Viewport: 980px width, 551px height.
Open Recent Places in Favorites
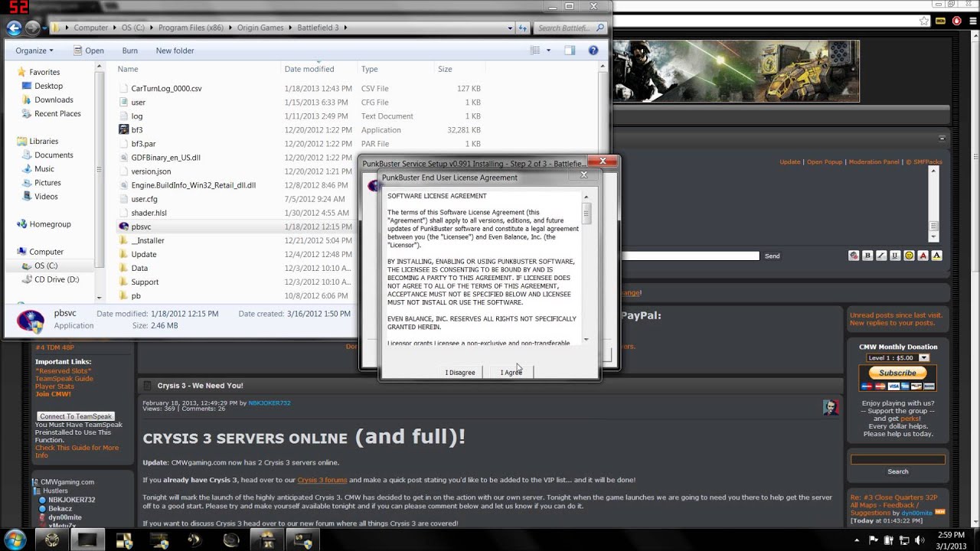(57, 113)
